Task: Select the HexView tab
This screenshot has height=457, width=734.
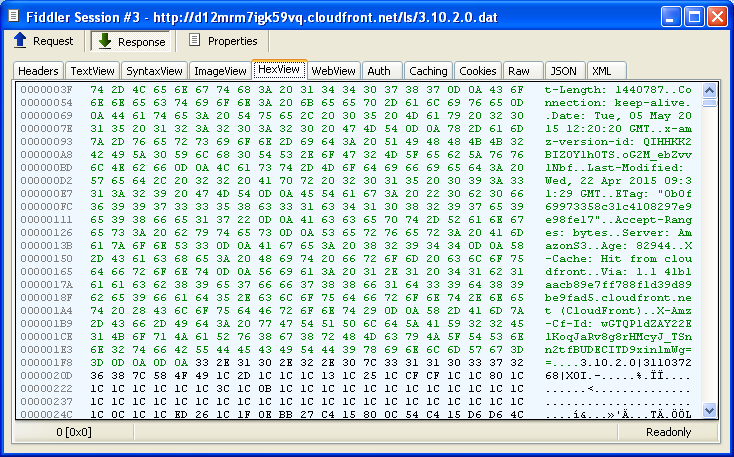Action: [278, 70]
